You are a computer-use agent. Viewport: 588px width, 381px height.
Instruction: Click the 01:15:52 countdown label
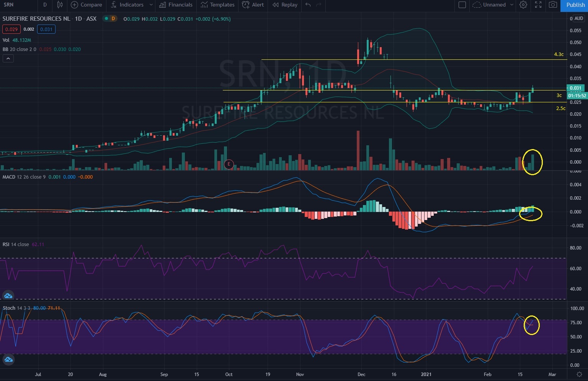click(577, 96)
